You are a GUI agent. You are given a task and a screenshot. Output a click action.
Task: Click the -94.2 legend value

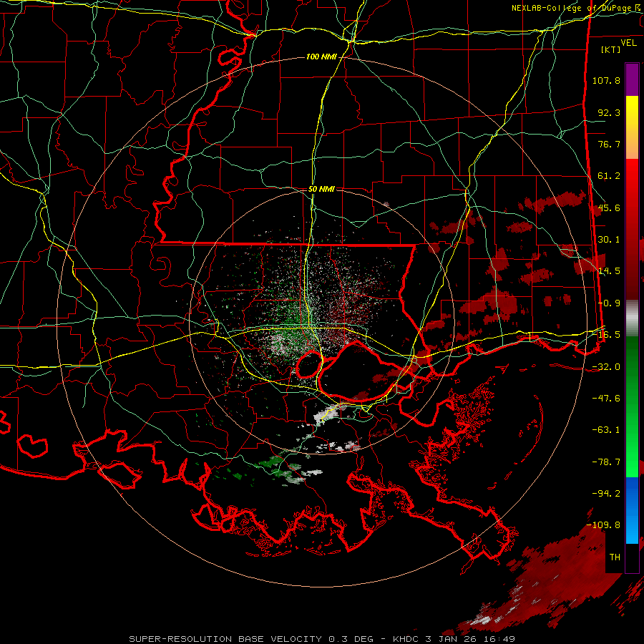[606, 494]
